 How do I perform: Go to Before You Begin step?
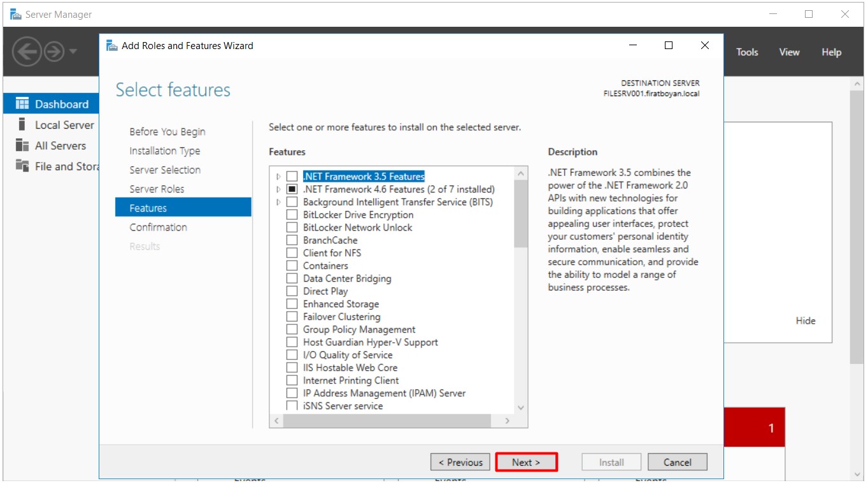coord(167,131)
